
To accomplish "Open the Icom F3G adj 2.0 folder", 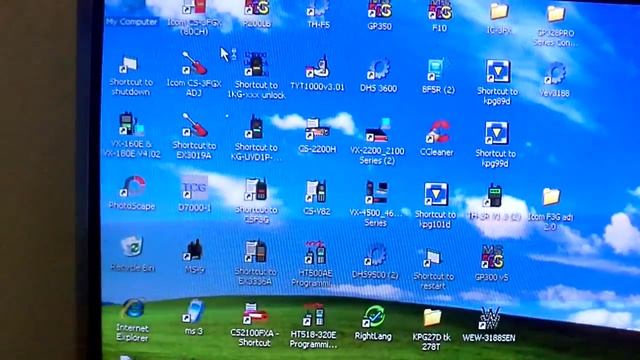I will [x=551, y=210].
